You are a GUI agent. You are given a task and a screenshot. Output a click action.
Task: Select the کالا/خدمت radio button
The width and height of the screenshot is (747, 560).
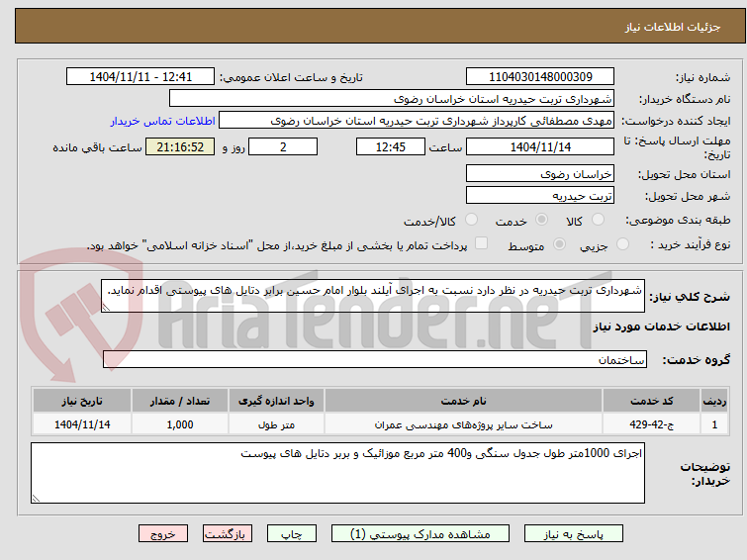click(471, 220)
